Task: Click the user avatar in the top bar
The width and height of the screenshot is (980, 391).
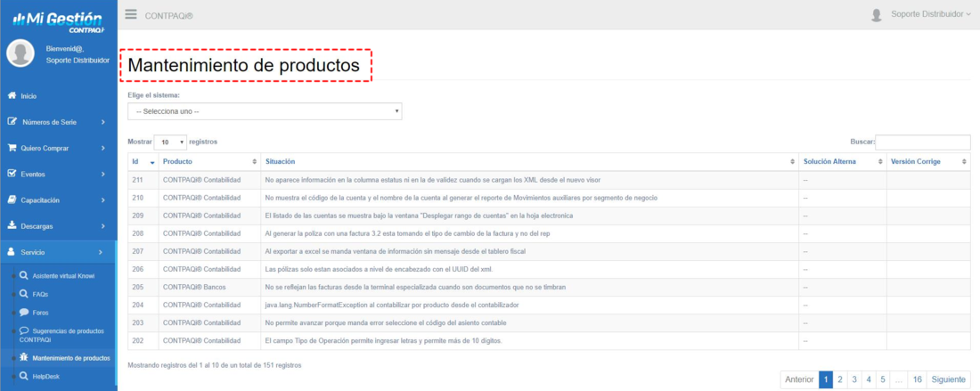Action: 877,14
